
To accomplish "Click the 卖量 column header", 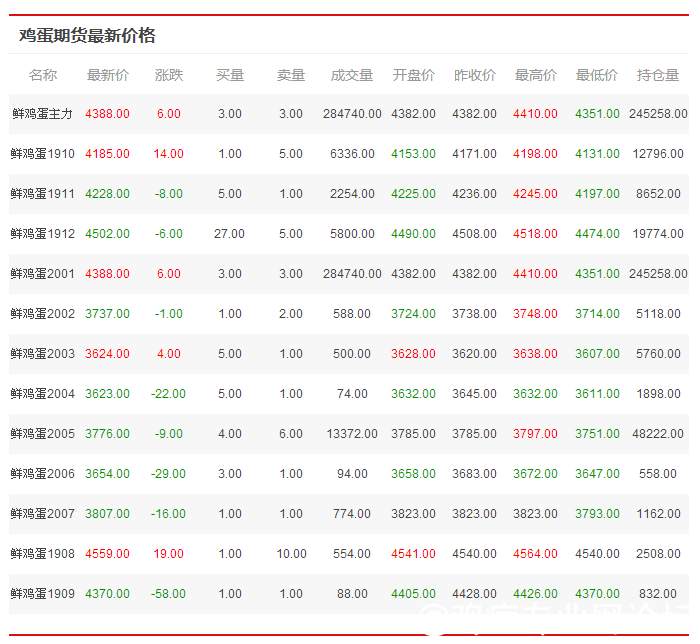I will pos(291,75).
